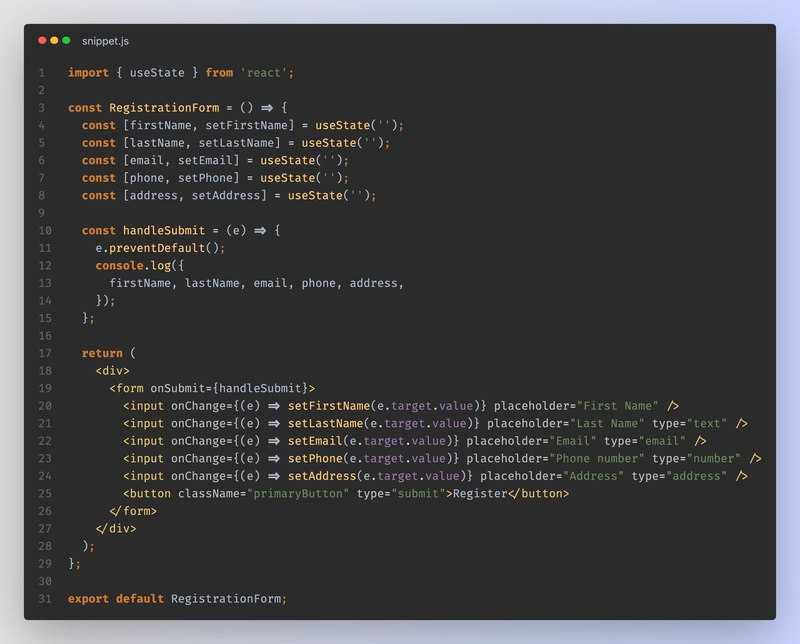Viewport: 800px width, 644px height.
Task: Click the Register button text on line 25
Action: (480, 493)
